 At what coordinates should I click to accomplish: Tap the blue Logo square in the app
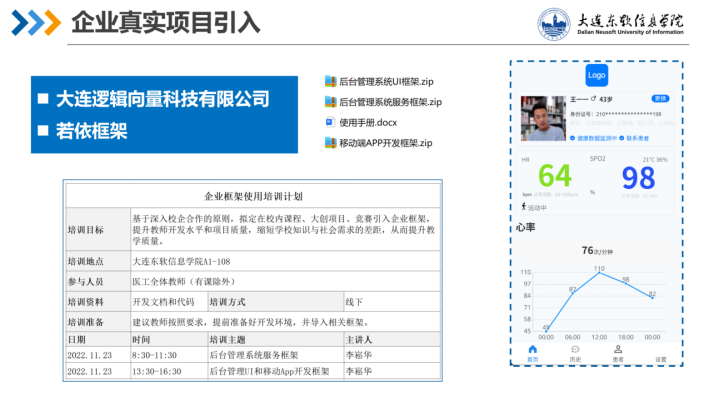pyautogui.click(x=596, y=75)
